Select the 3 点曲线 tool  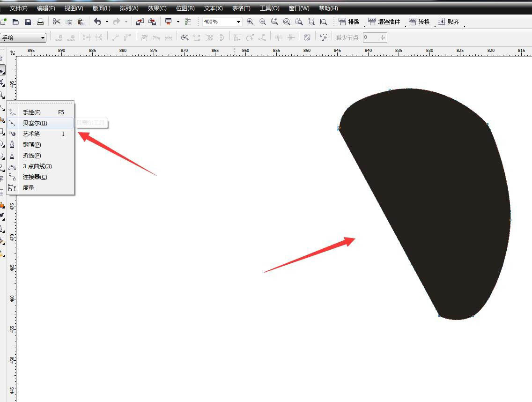click(37, 166)
